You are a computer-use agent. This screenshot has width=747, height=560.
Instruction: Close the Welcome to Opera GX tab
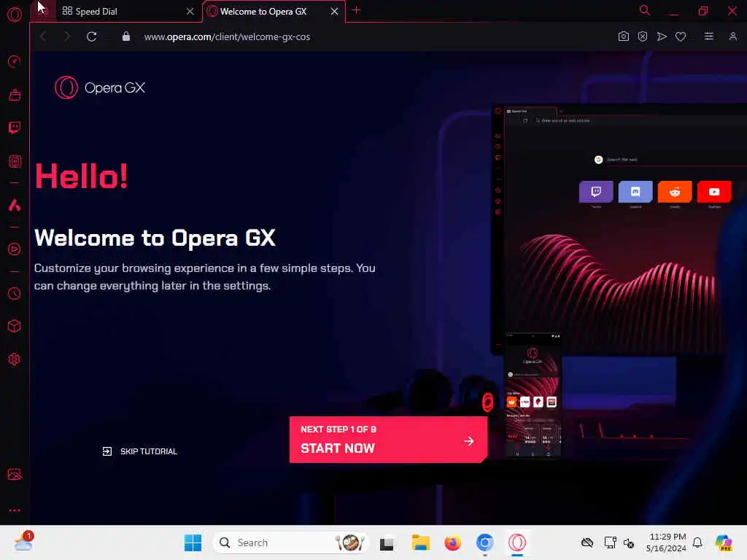click(334, 12)
